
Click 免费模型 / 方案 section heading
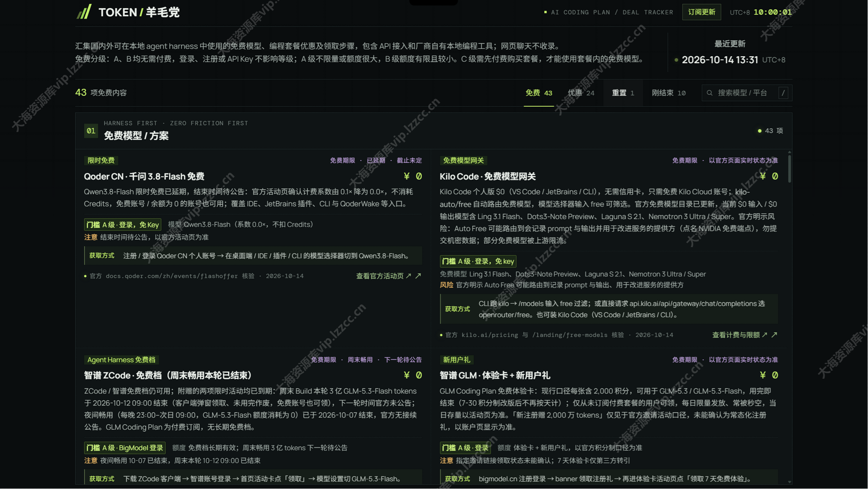[136, 136]
